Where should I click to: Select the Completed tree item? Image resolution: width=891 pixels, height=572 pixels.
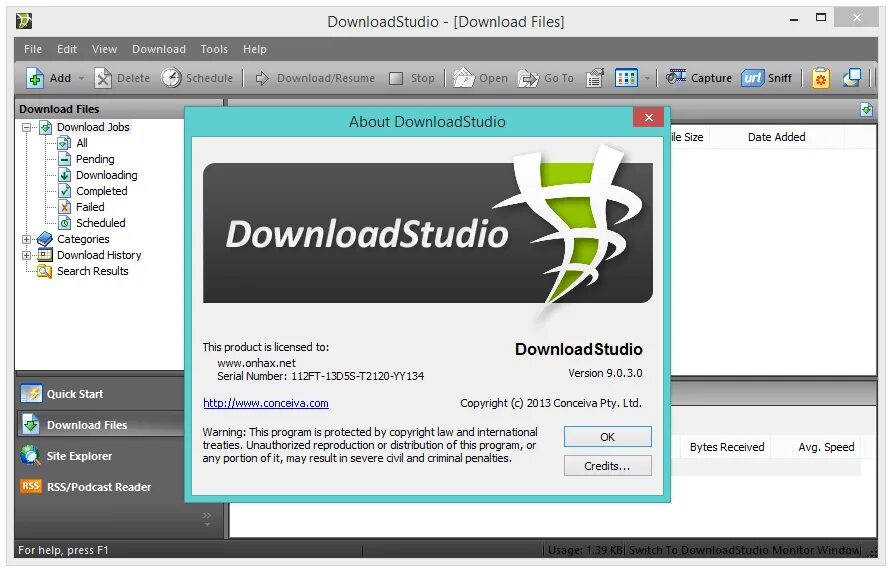click(102, 191)
